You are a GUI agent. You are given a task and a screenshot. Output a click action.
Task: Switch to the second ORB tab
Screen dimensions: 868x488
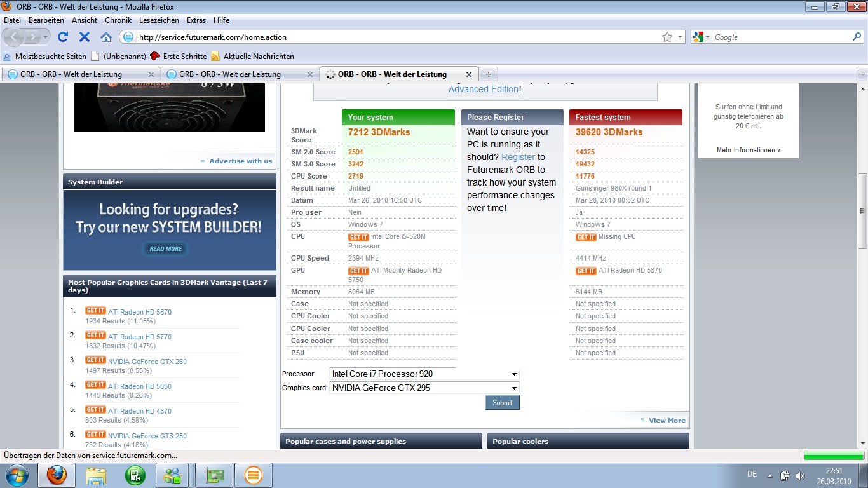pyautogui.click(x=240, y=74)
